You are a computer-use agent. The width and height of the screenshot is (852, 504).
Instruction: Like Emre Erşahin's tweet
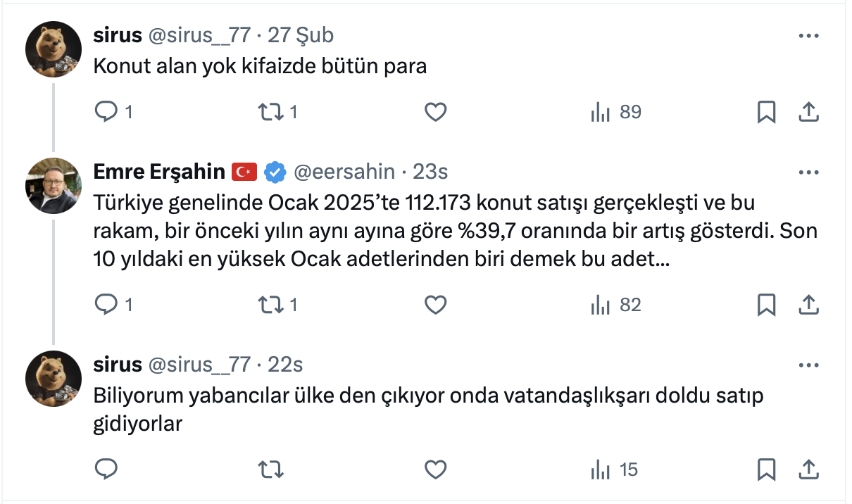436,305
